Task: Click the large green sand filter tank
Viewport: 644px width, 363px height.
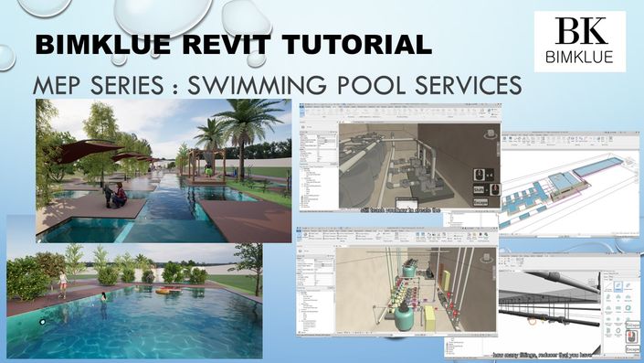Action: [x=404, y=316]
